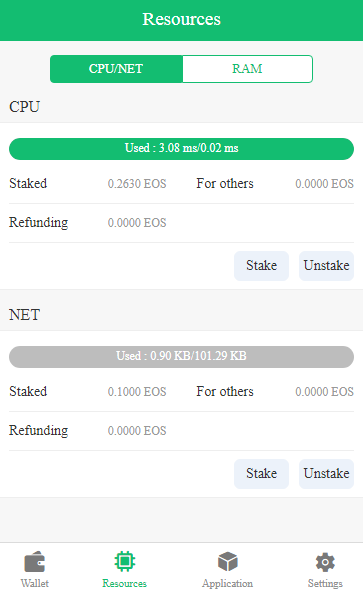Image resolution: width=363 pixels, height=595 pixels.
Task: Click Stake button under NET
Action: pyautogui.click(x=261, y=474)
